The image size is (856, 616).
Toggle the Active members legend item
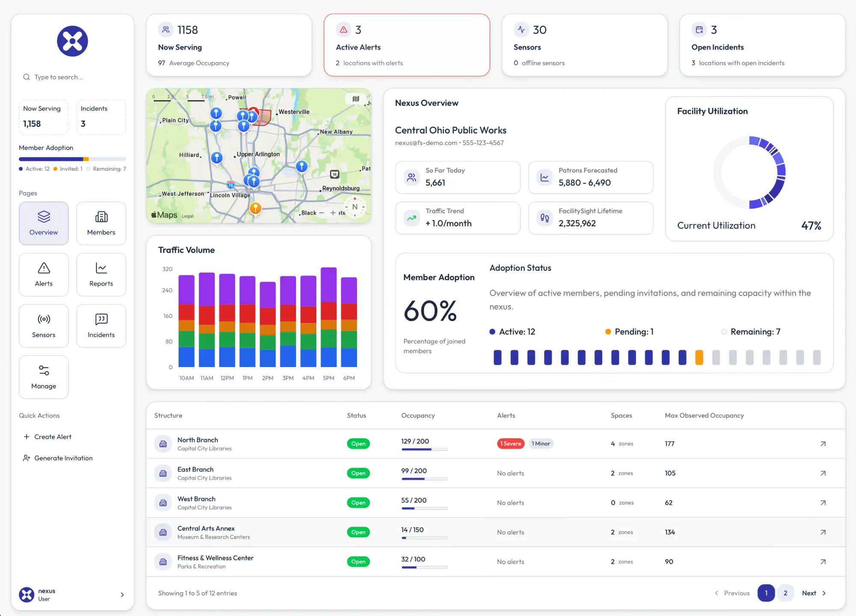[512, 332]
